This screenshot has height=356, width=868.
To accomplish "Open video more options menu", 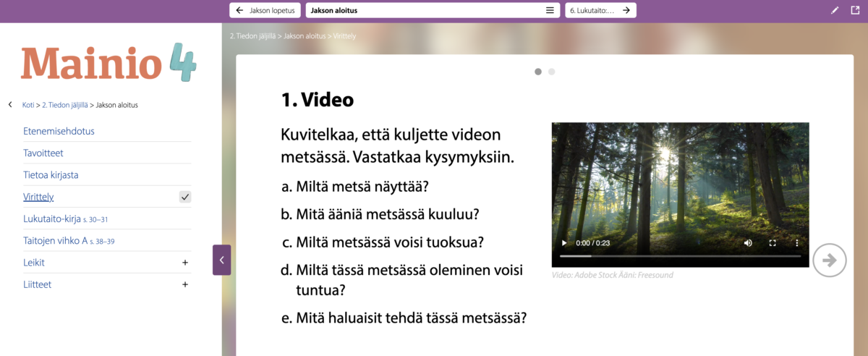I will point(797,243).
